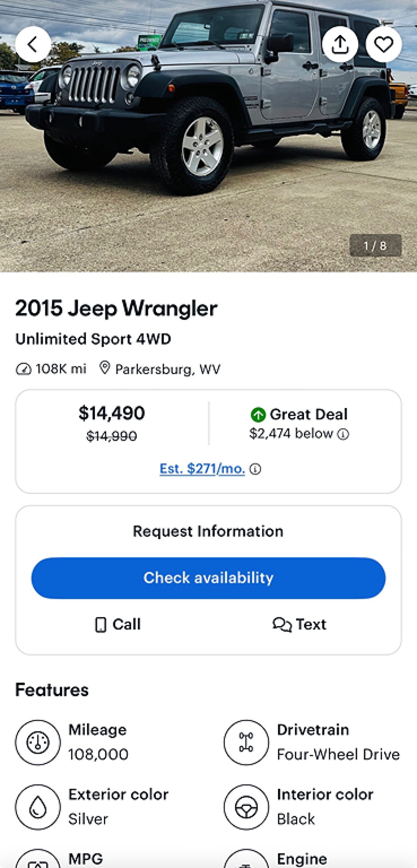
Task: Save listing with the heart icon
Action: [384, 44]
